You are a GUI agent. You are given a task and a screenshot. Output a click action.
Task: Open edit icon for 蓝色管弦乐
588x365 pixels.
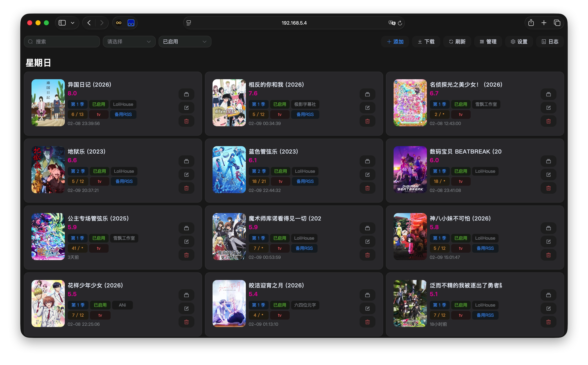click(x=367, y=175)
